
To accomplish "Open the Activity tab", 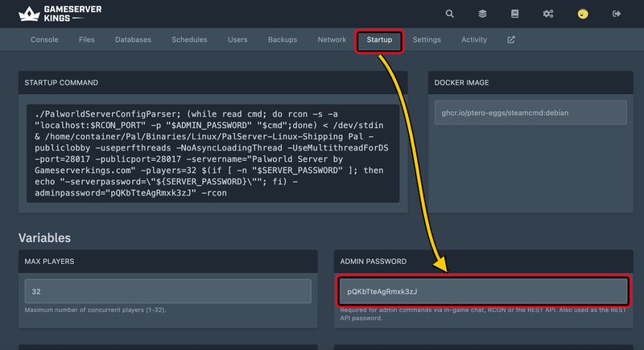I will pos(474,39).
